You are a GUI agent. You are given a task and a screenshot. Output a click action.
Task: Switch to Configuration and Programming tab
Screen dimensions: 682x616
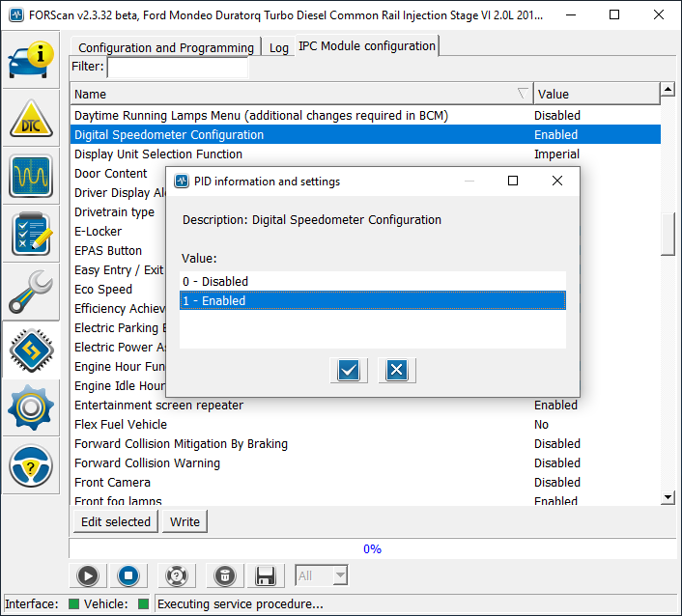point(165,47)
